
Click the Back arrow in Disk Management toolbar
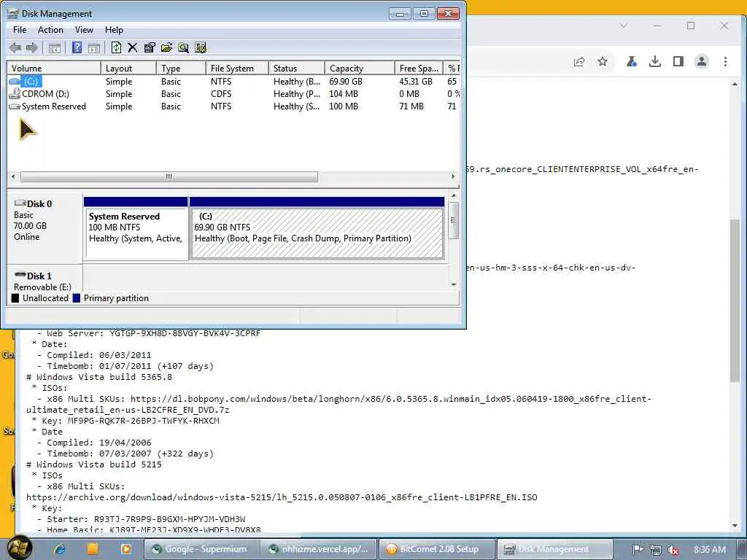coord(15,47)
